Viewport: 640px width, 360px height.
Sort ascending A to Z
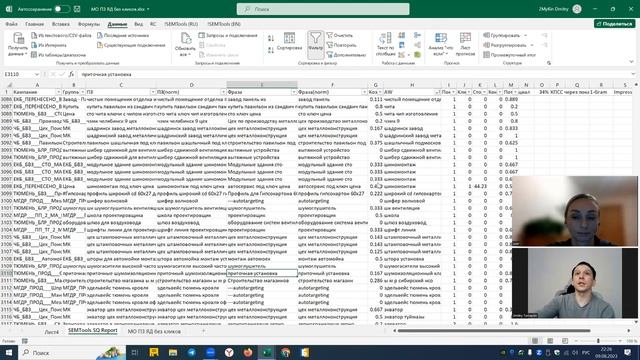[271, 38]
